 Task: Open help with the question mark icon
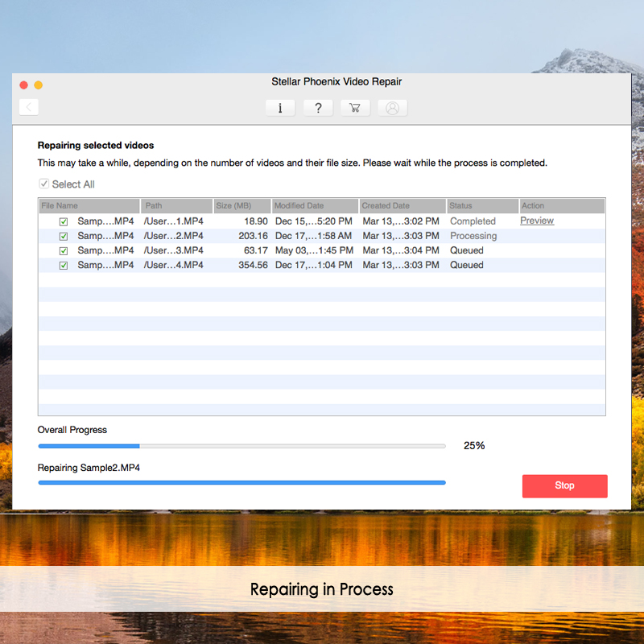(x=318, y=108)
